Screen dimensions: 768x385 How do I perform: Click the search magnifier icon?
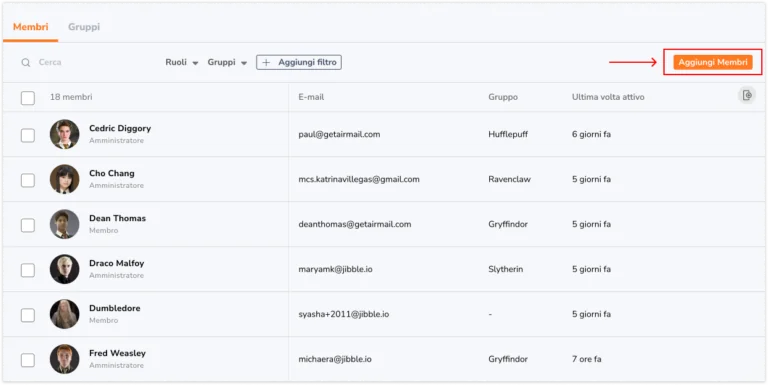tap(26, 63)
